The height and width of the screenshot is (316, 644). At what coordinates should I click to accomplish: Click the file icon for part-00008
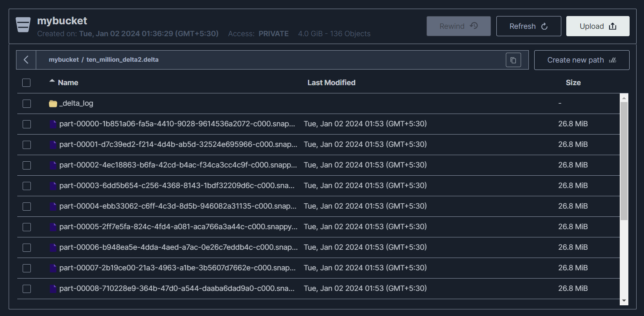point(53,289)
